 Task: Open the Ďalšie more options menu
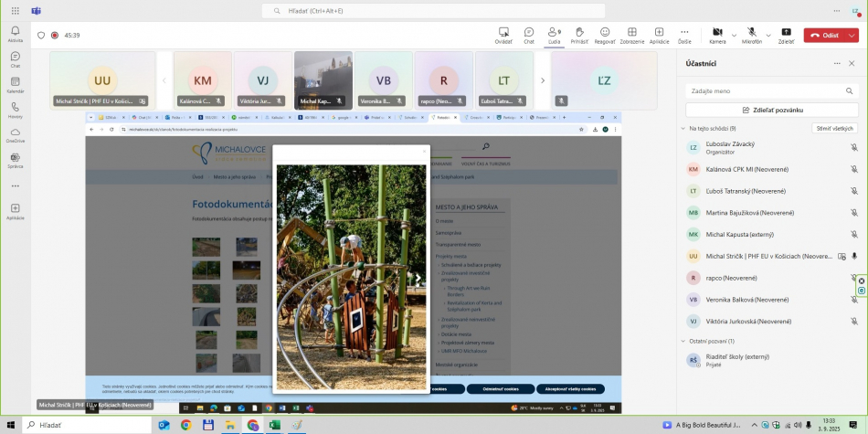[684, 34]
